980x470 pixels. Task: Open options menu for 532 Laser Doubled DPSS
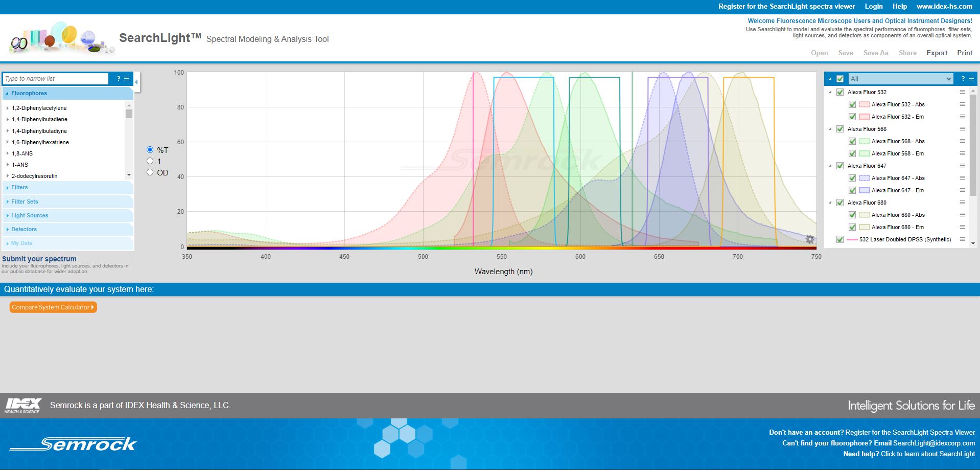[963, 239]
